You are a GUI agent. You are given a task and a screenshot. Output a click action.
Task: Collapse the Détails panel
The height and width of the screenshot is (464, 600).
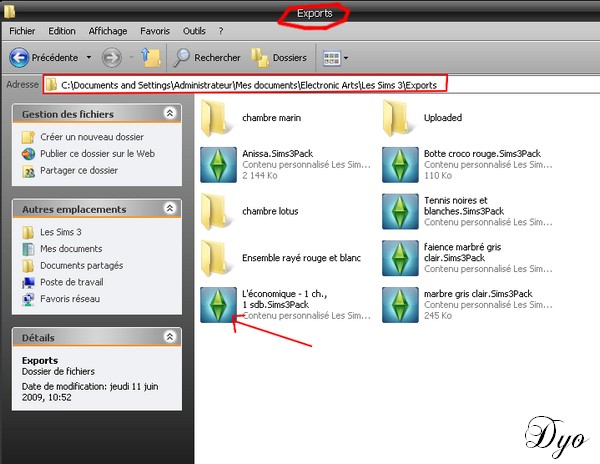(170, 336)
